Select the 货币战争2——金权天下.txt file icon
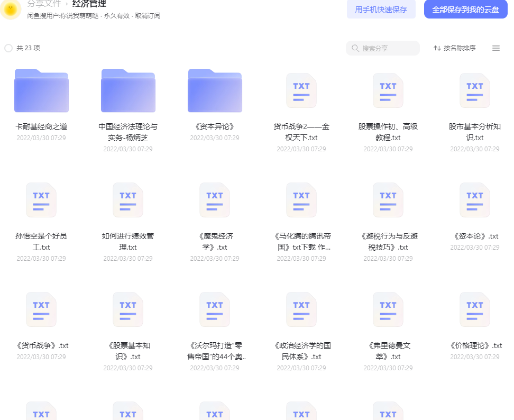514x420 pixels. coord(301,90)
